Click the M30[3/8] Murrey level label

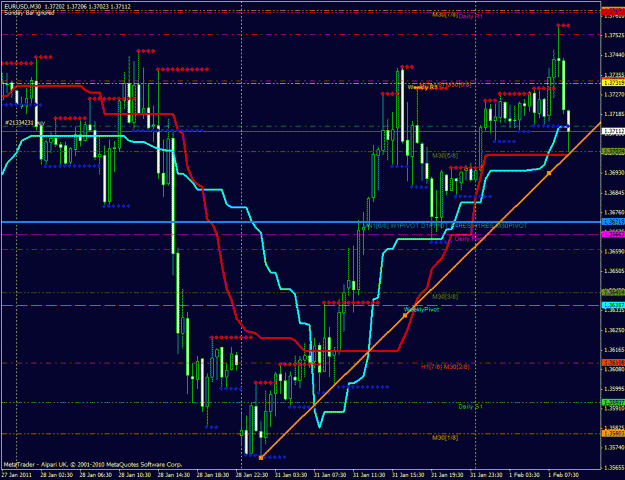[445, 297]
